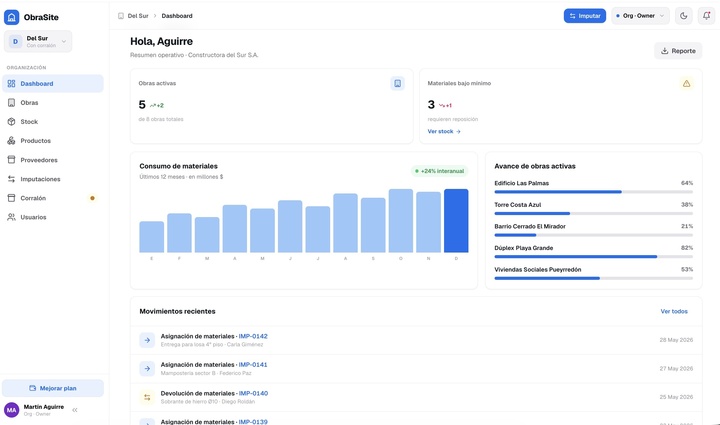Click the Del Sur breadcrumb

pyautogui.click(x=138, y=16)
